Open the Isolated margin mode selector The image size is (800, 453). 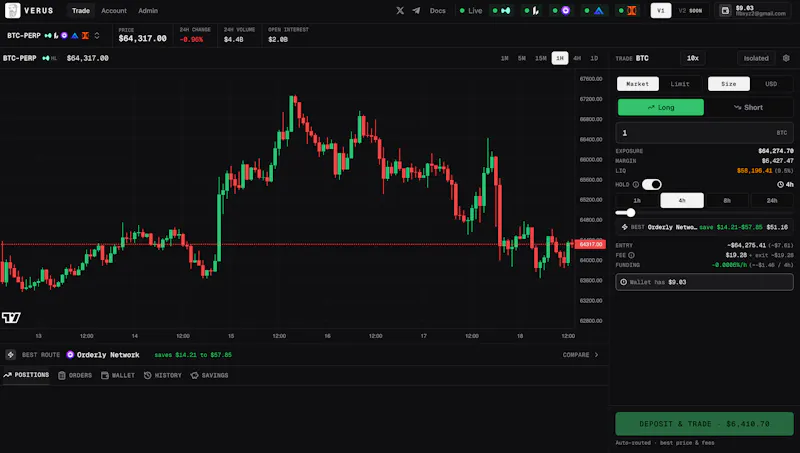coord(756,58)
